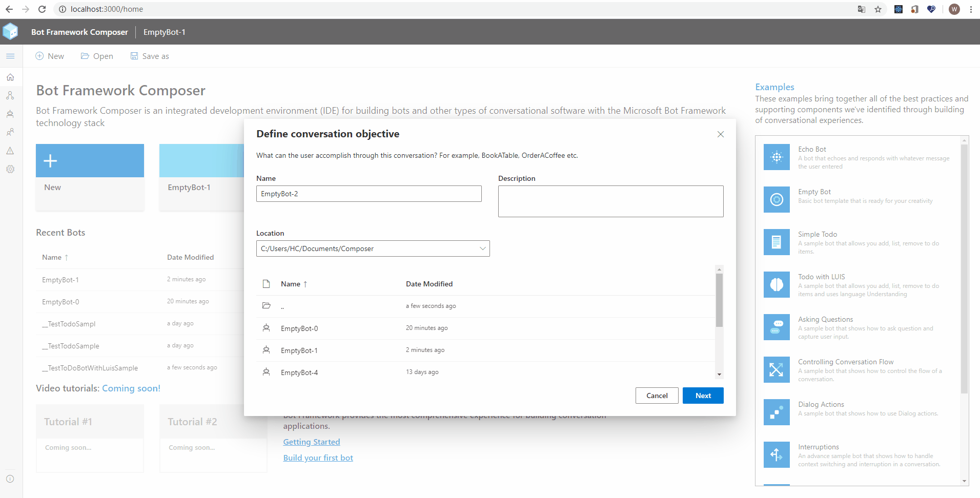The image size is (980, 498).
Task: Click Save as in the toolbar
Action: tap(150, 56)
